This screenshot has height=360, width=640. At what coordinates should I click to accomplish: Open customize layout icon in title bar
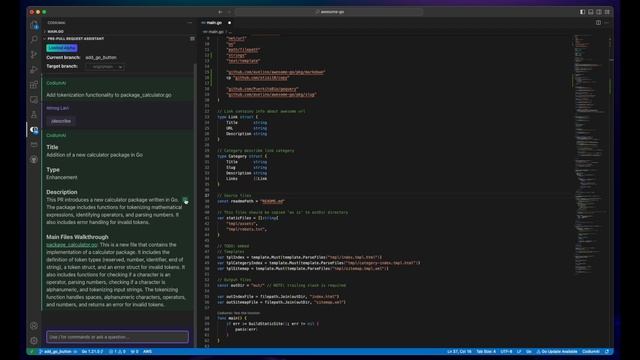tap(607, 12)
